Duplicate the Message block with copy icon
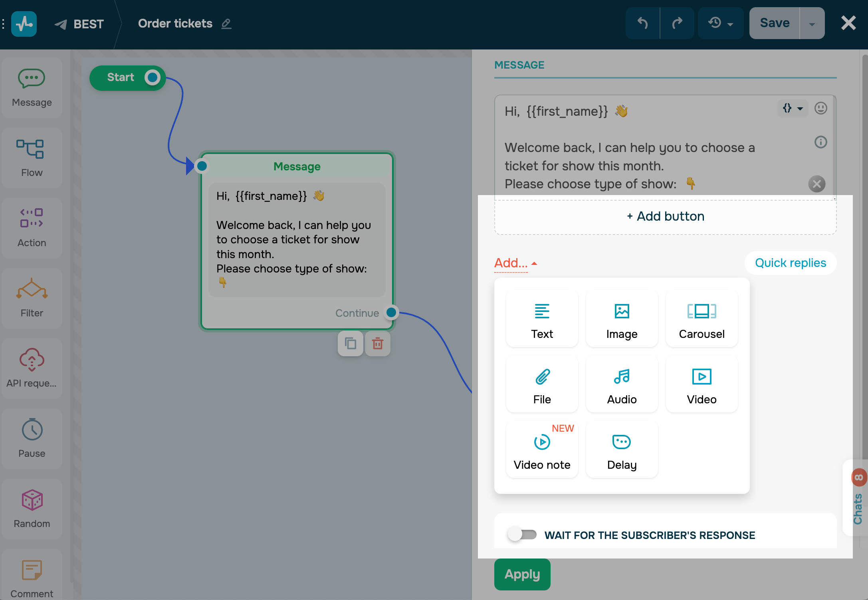Viewport: 868px width, 600px height. click(x=350, y=343)
